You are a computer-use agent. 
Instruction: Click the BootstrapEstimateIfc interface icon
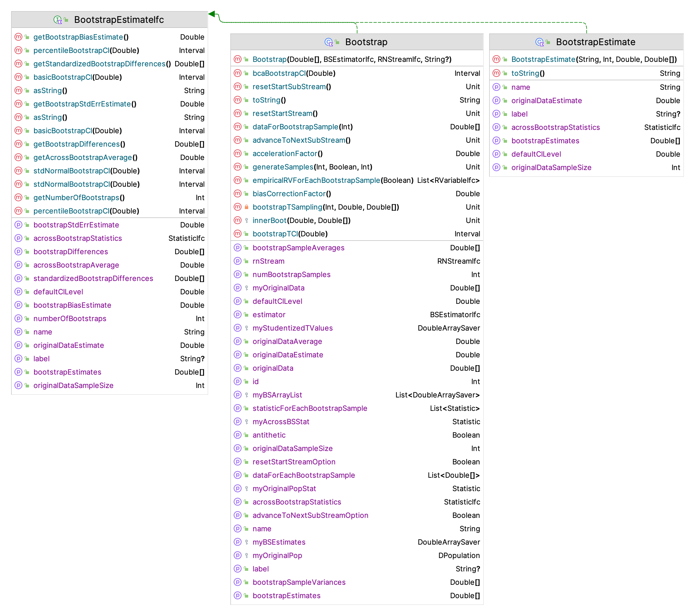pos(58,20)
